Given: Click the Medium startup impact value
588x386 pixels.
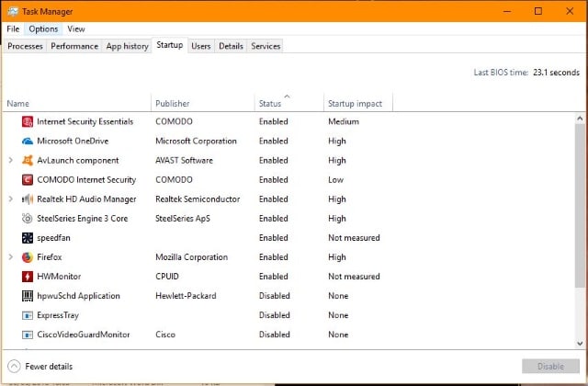Looking at the screenshot, I should pyautogui.click(x=344, y=121).
